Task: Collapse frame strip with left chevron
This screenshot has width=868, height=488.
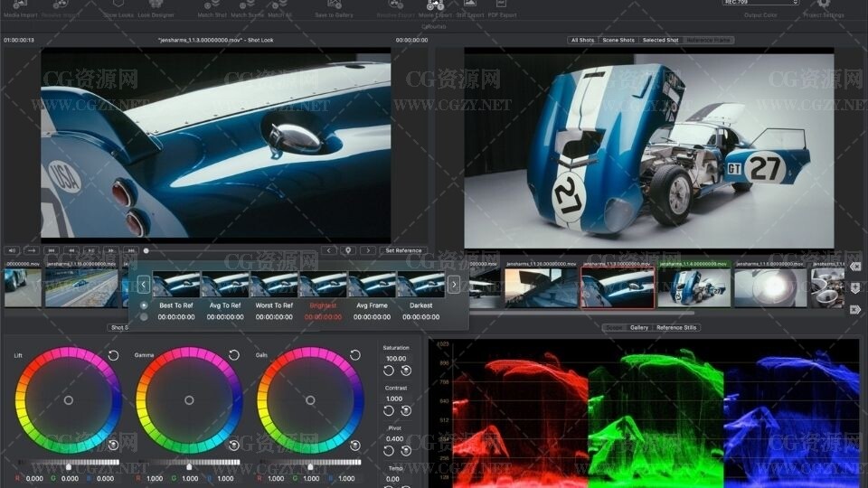Action: point(143,285)
